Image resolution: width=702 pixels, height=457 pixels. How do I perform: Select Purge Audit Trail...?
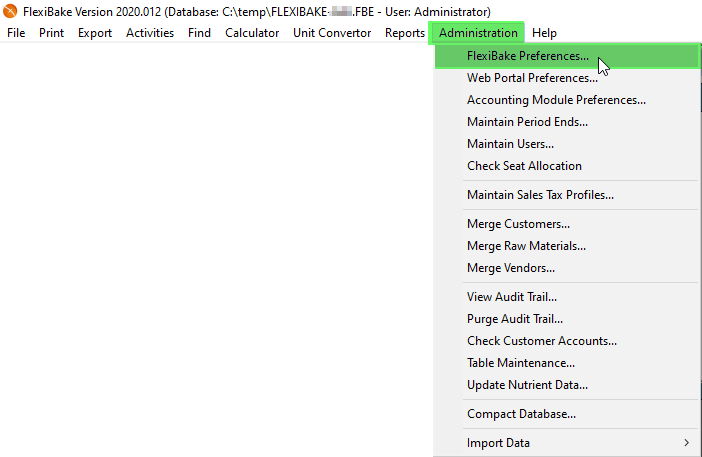coord(567,319)
